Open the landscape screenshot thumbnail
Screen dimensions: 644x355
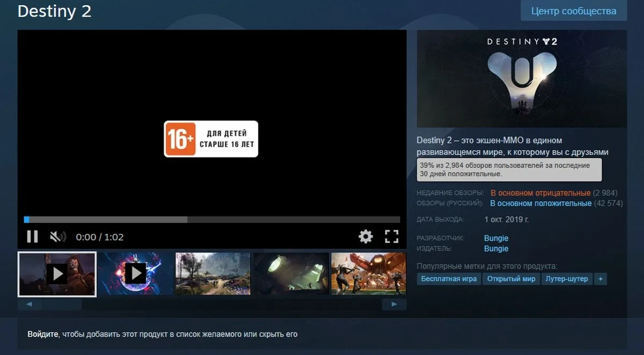[213, 274]
